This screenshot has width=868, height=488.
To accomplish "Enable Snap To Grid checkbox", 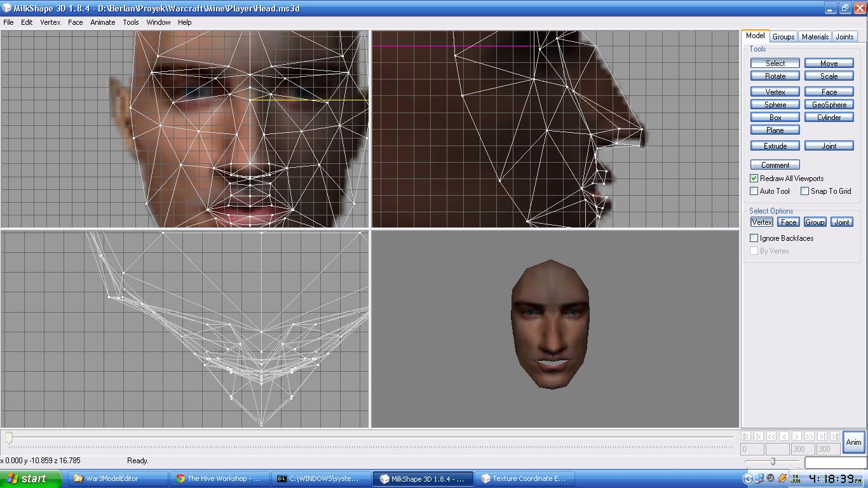I will point(804,191).
